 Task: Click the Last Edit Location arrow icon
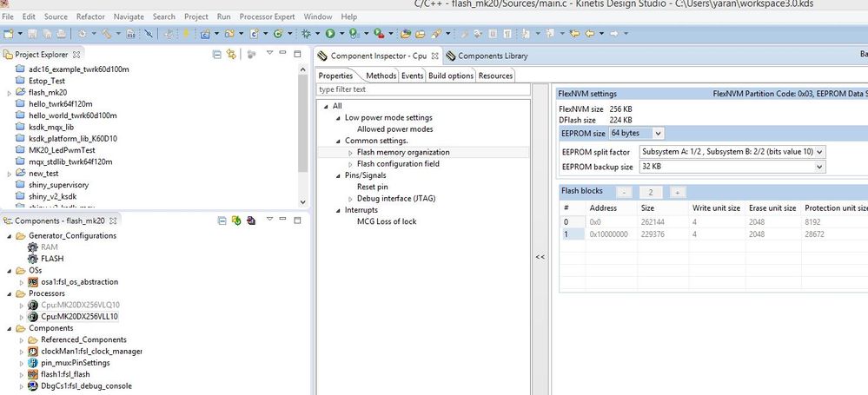tap(574, 34)
